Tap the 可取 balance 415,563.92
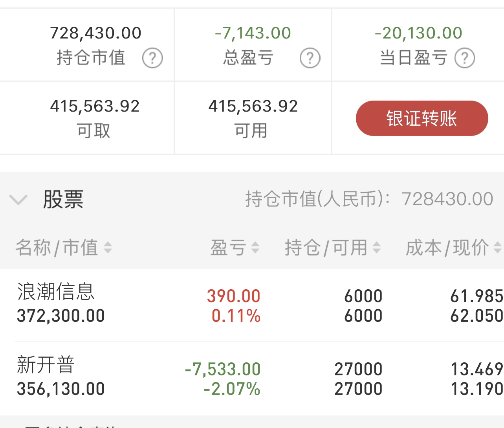The image size is (504, 428). [95, 106]
